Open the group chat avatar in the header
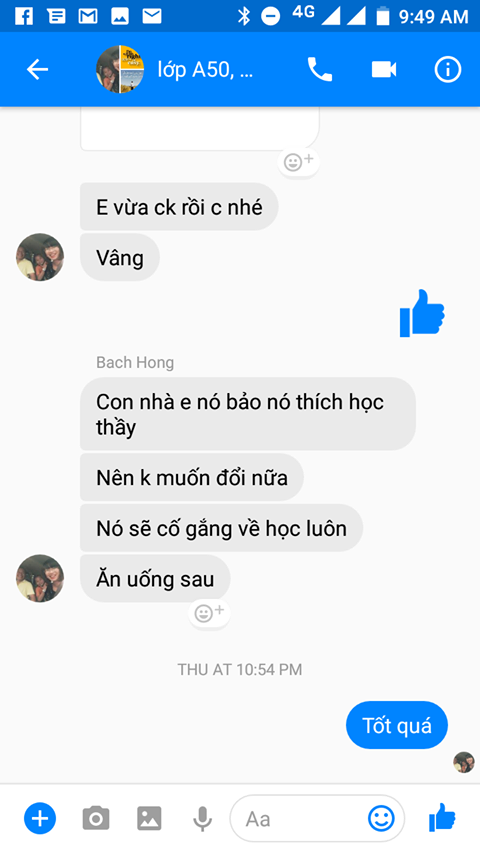Viewport: 480px width, 853px height. (120, 70)
